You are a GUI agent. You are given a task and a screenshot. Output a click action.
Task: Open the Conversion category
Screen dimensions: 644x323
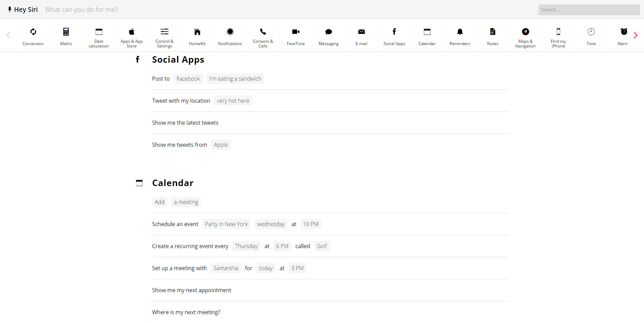pos(33,36)
